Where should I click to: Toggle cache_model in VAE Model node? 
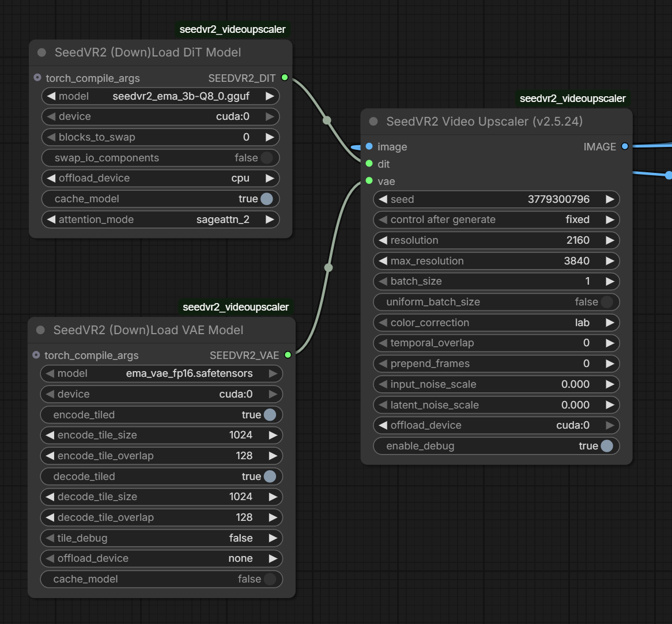(x=161, y=579)
